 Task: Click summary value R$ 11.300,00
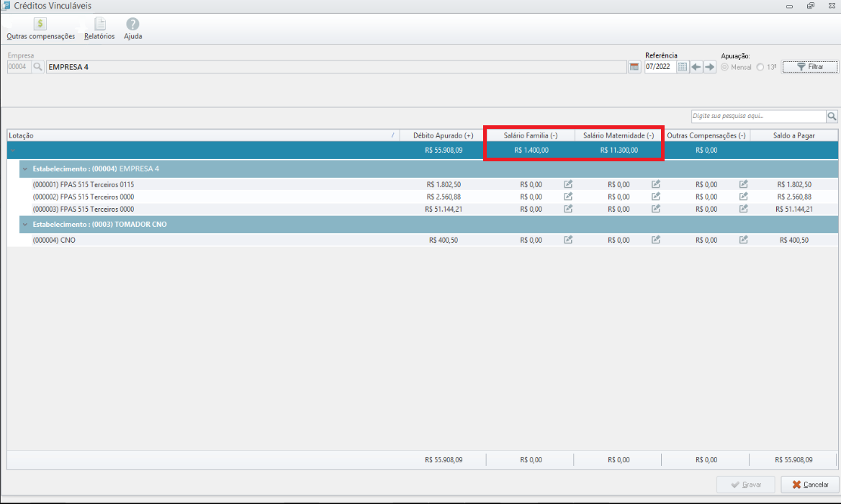click(619, 150)
